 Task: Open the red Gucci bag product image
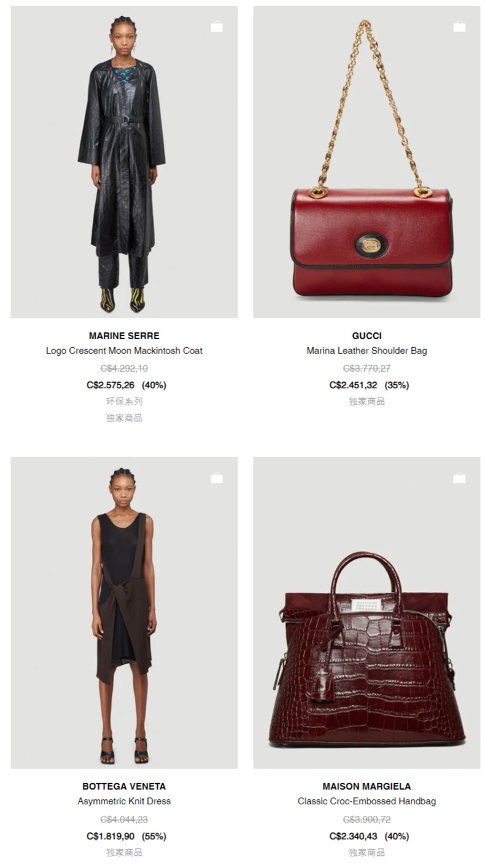367,162
